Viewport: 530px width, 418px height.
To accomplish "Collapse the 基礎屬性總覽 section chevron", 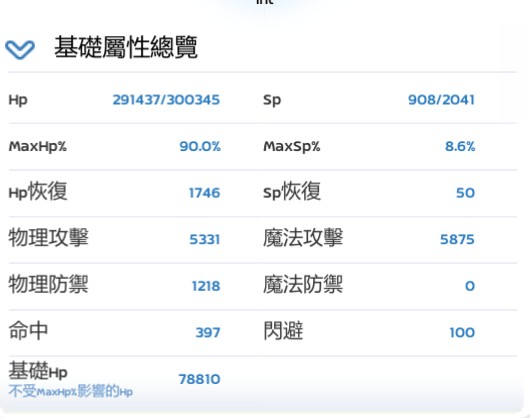I will pos(20,49).
